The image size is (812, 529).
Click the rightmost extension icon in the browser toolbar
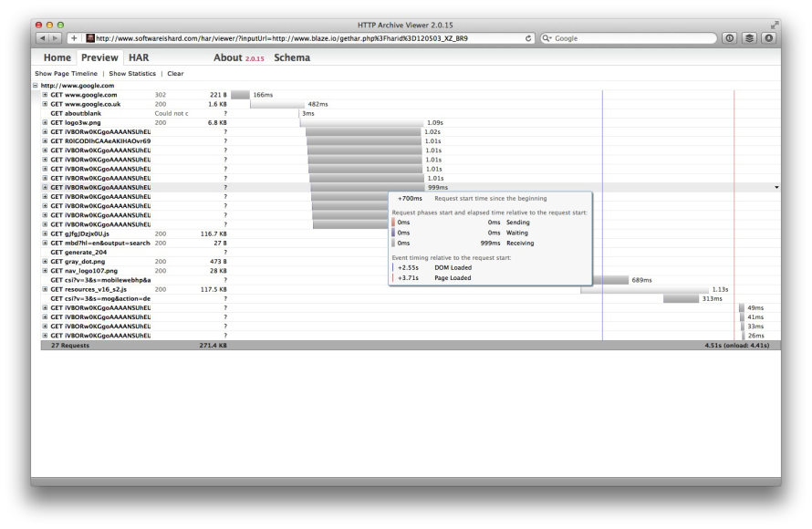click(x=768, y=38)
